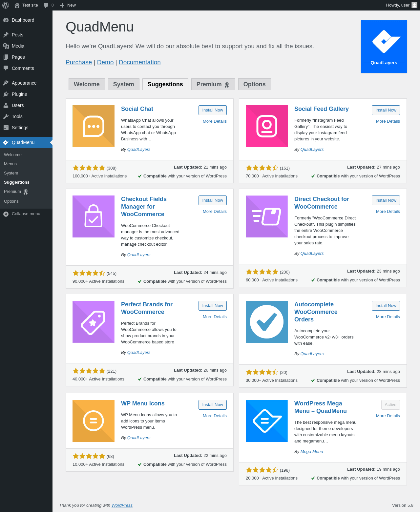Open the Premium tab
Viewport: 420px width, 512px height.
213,84
